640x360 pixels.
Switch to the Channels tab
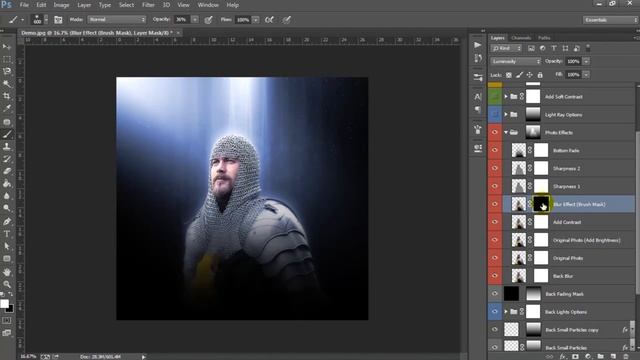pyautogui.click(x=521, y=38)
